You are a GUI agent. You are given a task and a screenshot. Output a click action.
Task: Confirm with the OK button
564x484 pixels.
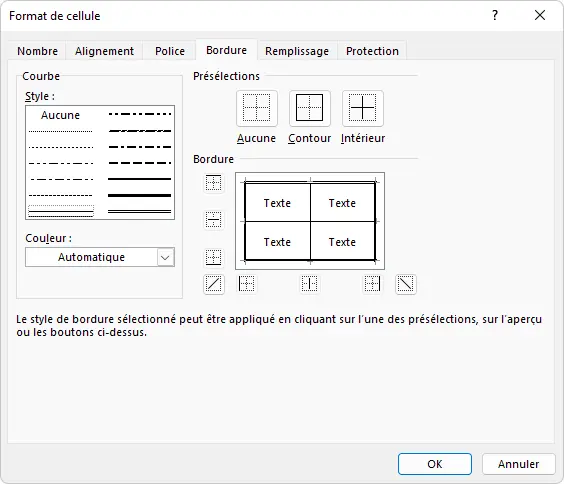pos(435,464)
